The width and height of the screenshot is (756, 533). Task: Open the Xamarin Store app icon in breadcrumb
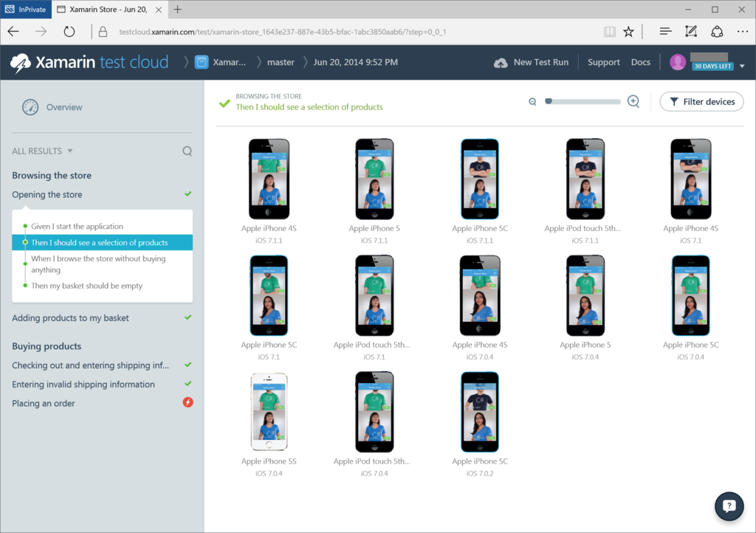[x=202, y=62]
